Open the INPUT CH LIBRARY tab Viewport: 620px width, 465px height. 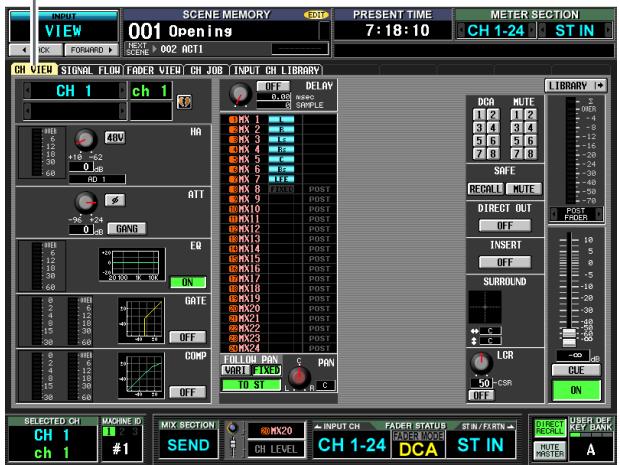[276, 70]
